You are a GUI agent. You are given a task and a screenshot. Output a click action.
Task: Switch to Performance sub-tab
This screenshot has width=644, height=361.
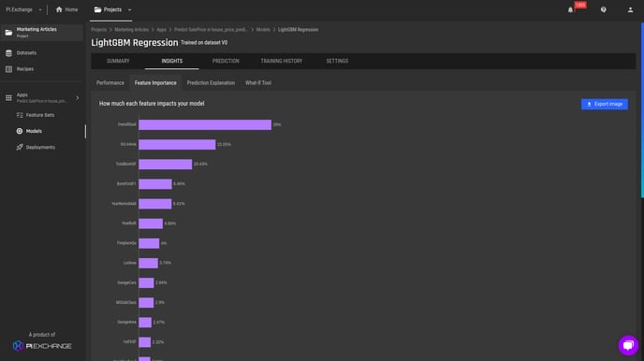pyautogui.click(x=110, y=83)
